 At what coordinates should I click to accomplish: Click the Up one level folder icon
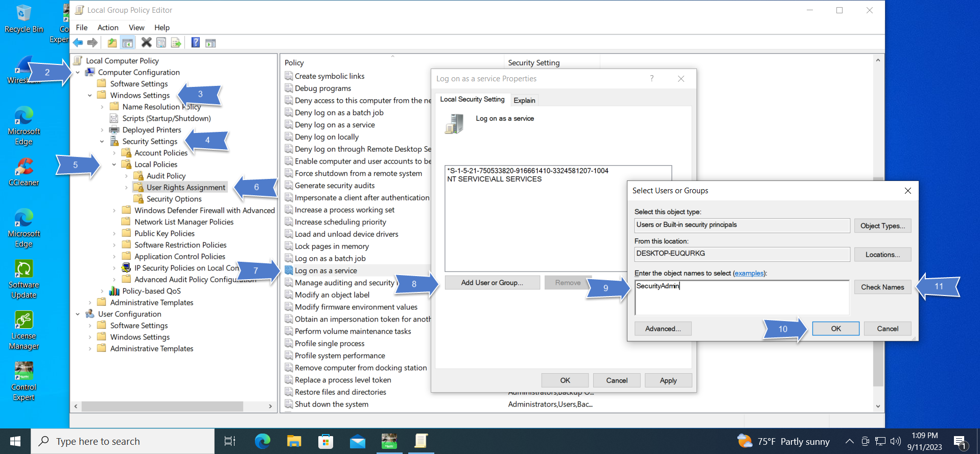pos(112,42)
